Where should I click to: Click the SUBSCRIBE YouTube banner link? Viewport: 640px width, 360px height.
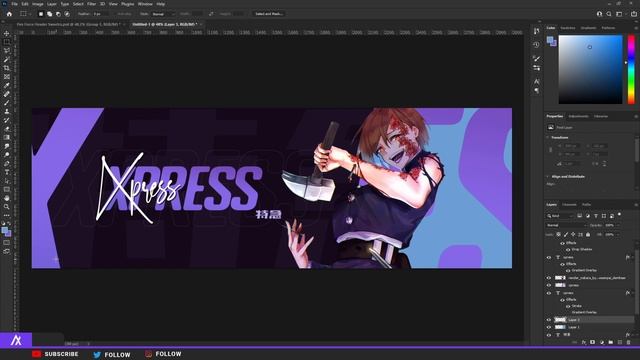tap(55, 354)
